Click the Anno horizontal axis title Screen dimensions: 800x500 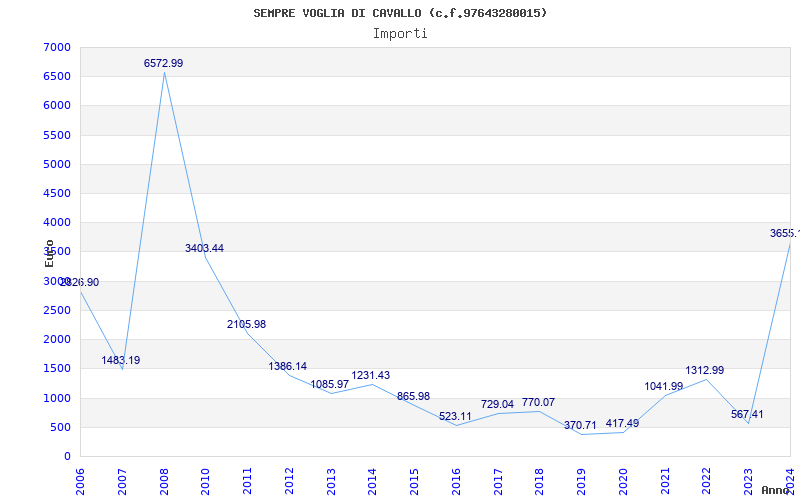click(776, 490)
